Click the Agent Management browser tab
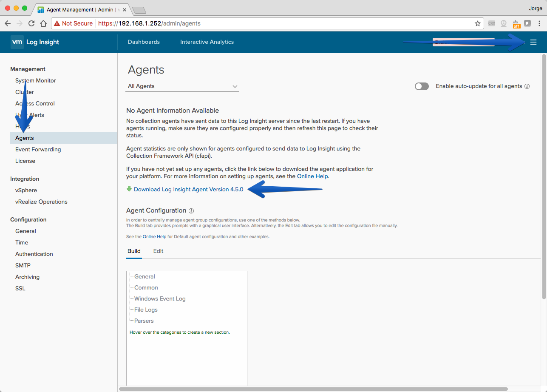Viewport: 547px width, 392px height. [82, 9]
